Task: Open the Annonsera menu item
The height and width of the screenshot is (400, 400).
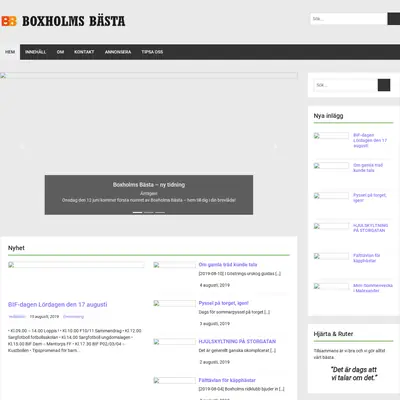Action: point(118,52)
